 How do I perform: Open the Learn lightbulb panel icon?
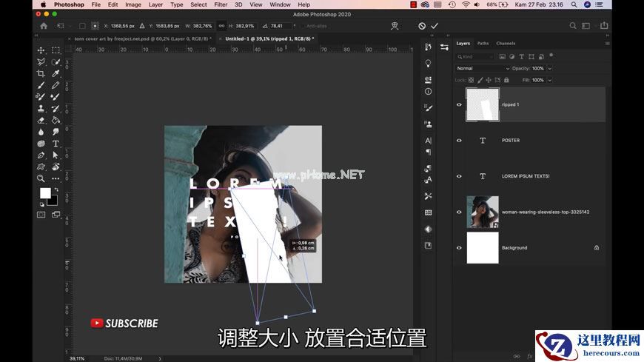pos(428,63)
